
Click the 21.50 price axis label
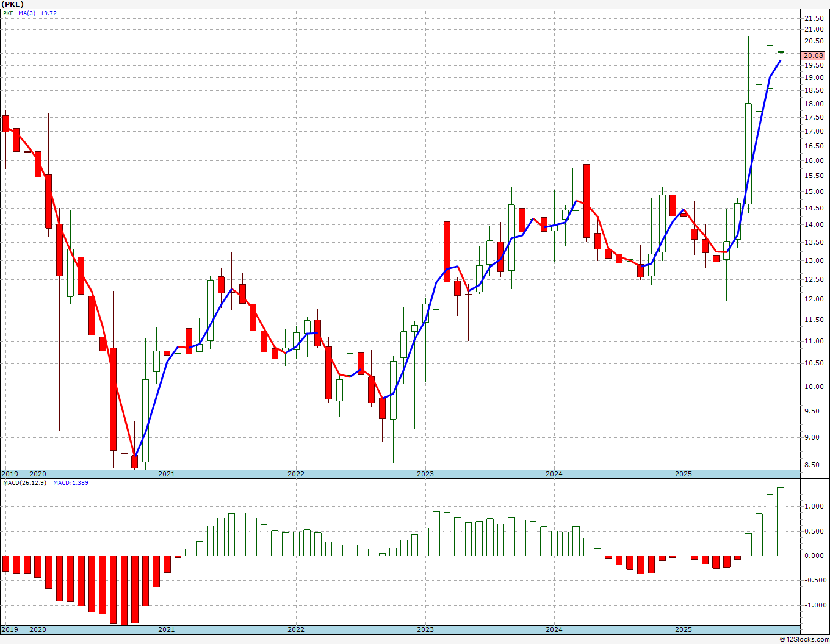pos(814,19)
